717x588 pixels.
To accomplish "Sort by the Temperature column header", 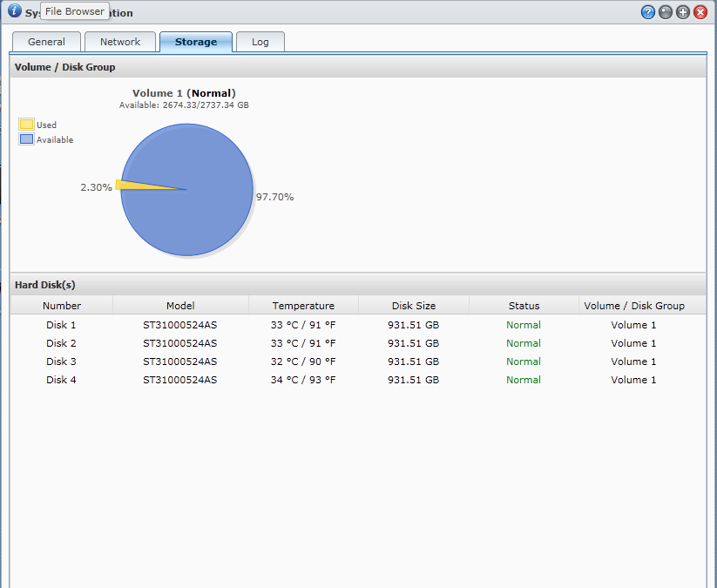I will [303, 306].
